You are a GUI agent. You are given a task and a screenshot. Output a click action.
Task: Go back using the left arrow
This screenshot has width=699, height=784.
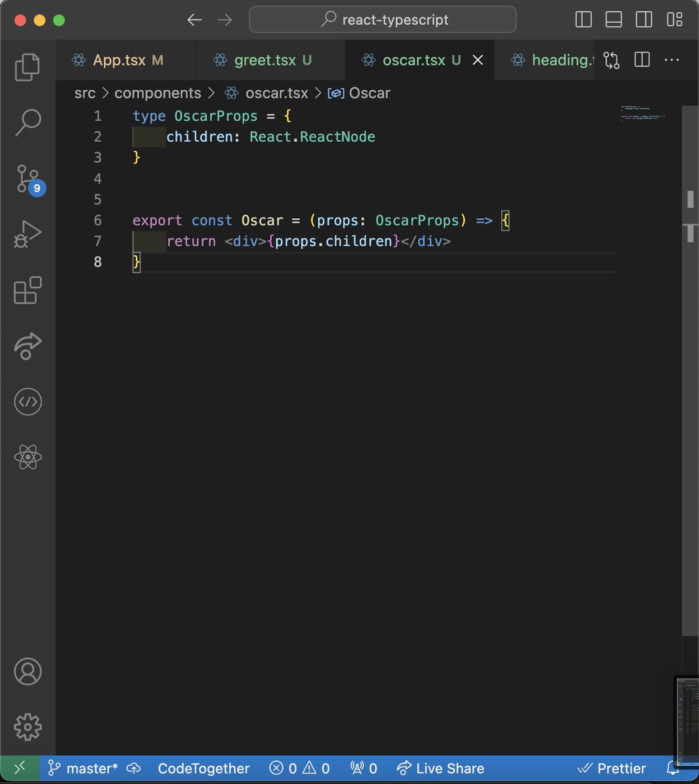pos(195,20)
